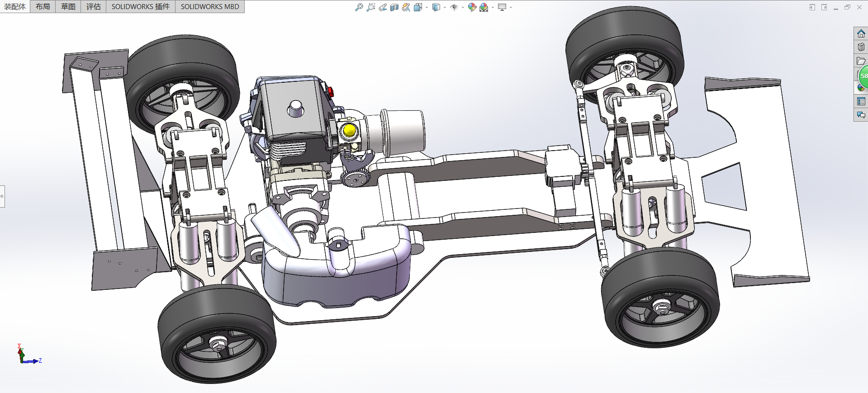Open the Design Library task pane tab

[x=861, y=47]
